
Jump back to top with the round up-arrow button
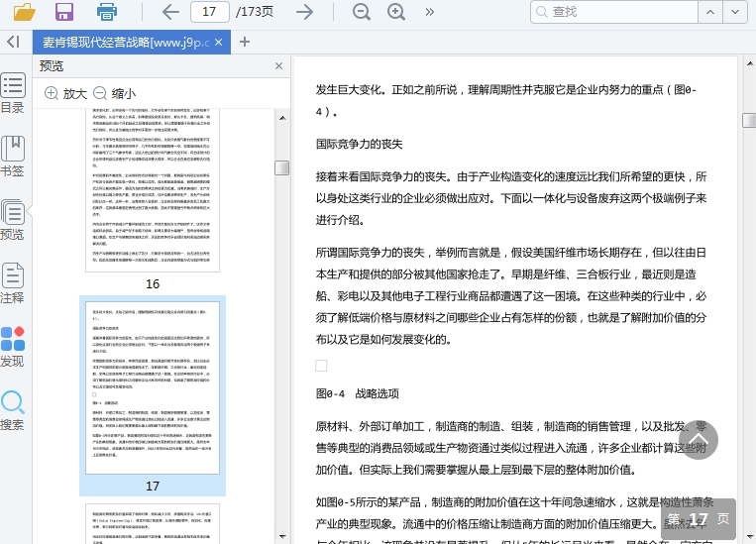[699, 440]
